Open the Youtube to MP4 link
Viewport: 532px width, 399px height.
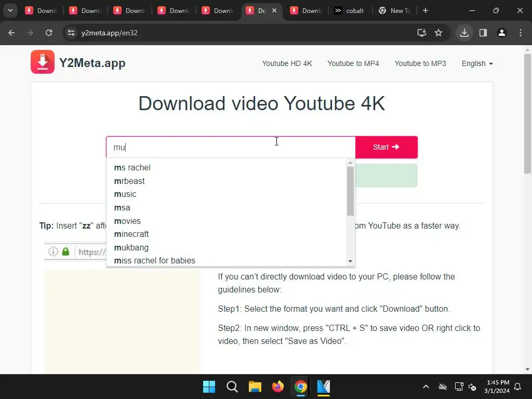pyautogui.click(x=353, y=63)
